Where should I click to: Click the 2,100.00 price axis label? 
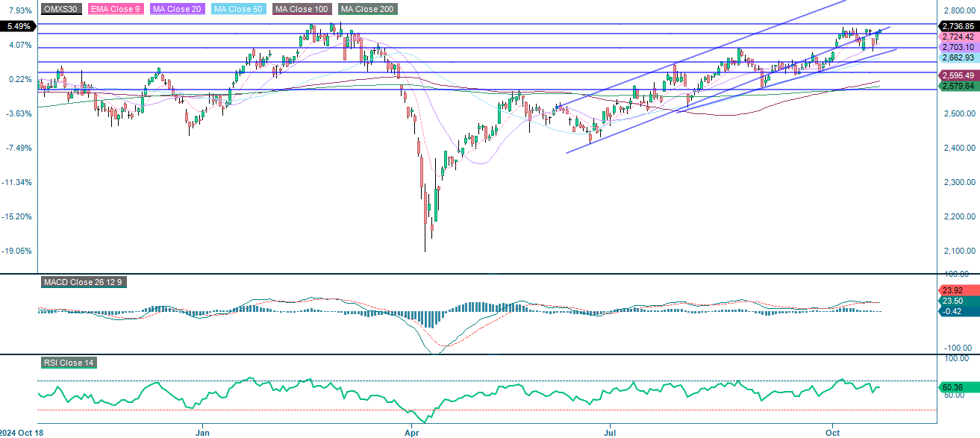[x=960, y=251]
